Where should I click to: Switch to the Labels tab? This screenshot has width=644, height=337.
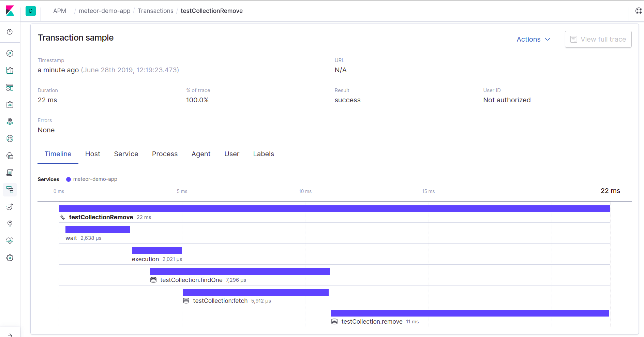click(264, 154)
